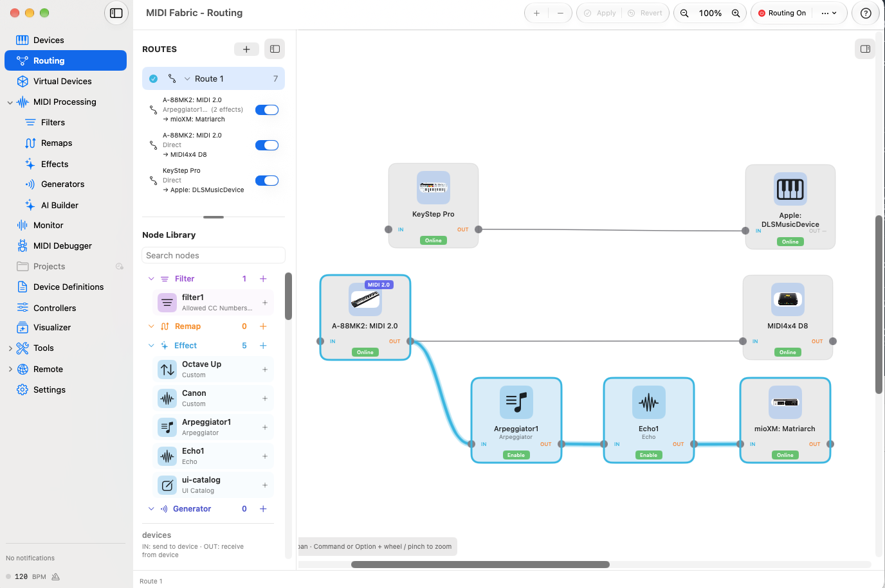The width and height of the screenshot is (885, 588).
Task: Toggle the Echo1 node Enable badge
Action: click(x=649, y=455)
